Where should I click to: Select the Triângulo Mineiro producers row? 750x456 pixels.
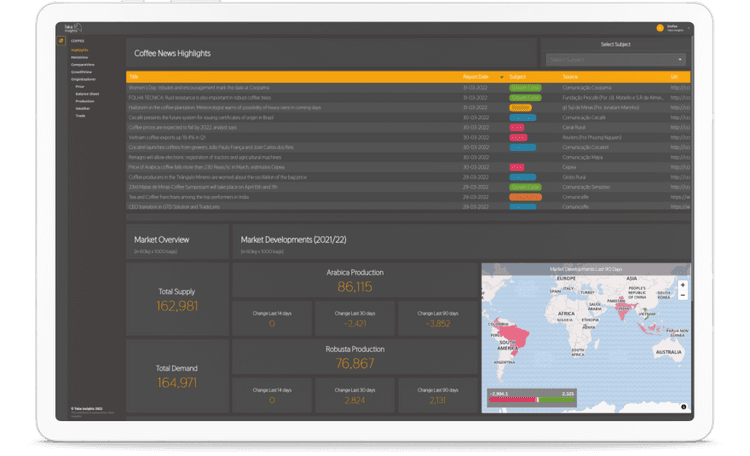click(x=408, y=177)
